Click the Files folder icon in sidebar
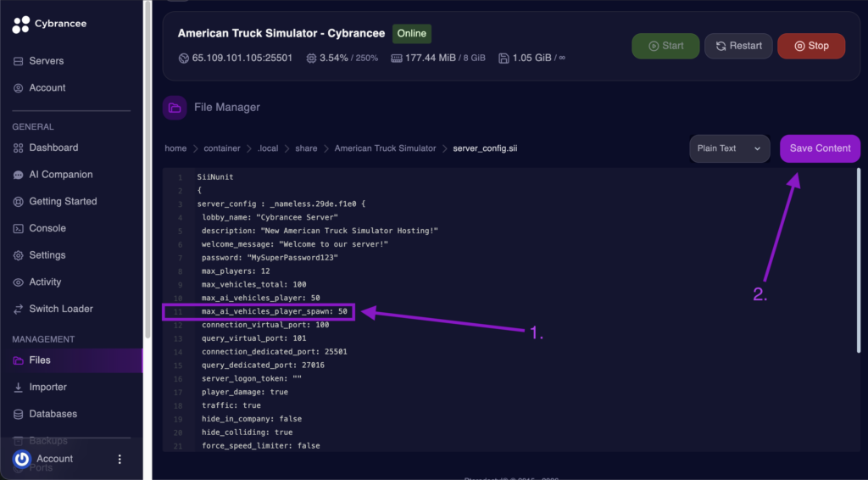The image size is (868, 480). tap(19, 360)
